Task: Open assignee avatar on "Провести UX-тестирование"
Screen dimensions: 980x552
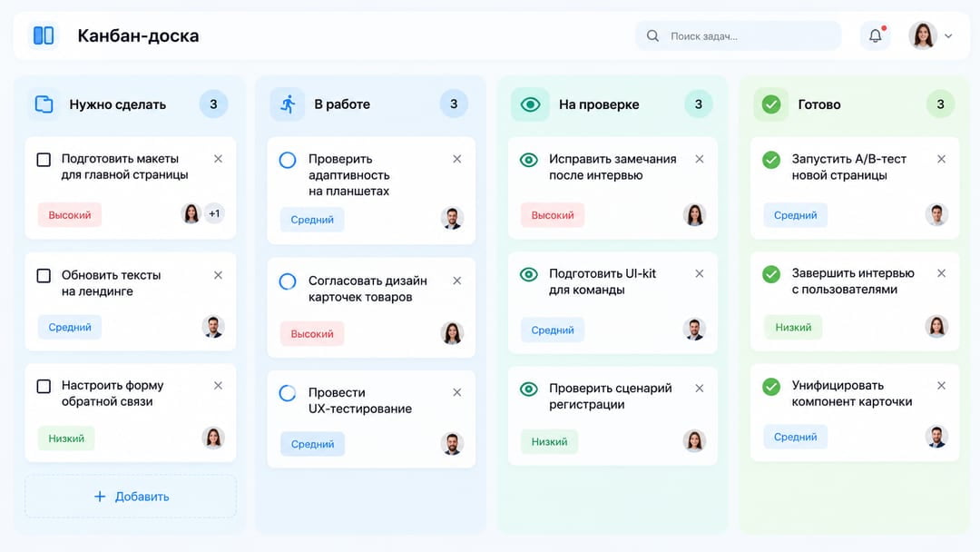Action: click(x=452, y=443)
